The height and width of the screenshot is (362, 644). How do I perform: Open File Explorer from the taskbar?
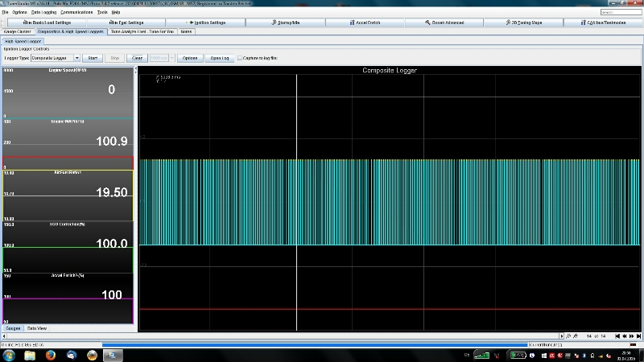pos(30,356)
